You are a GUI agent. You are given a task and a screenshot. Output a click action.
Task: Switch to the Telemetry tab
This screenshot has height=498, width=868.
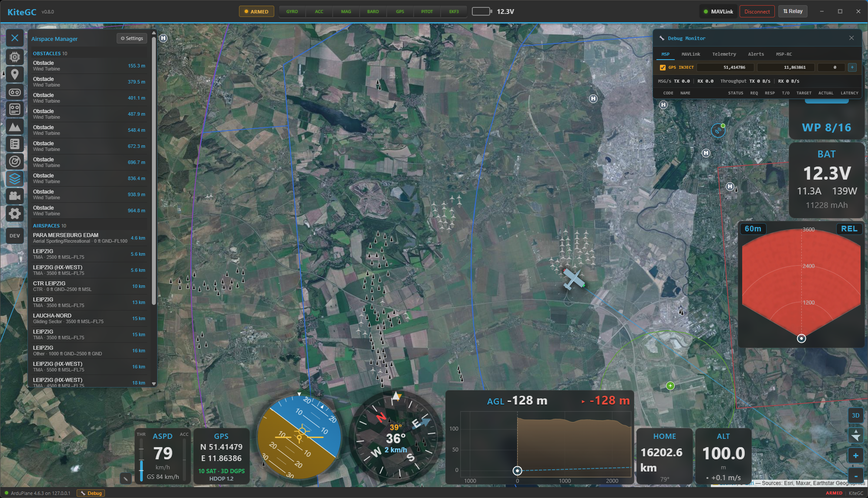click(x=724, y=54)
